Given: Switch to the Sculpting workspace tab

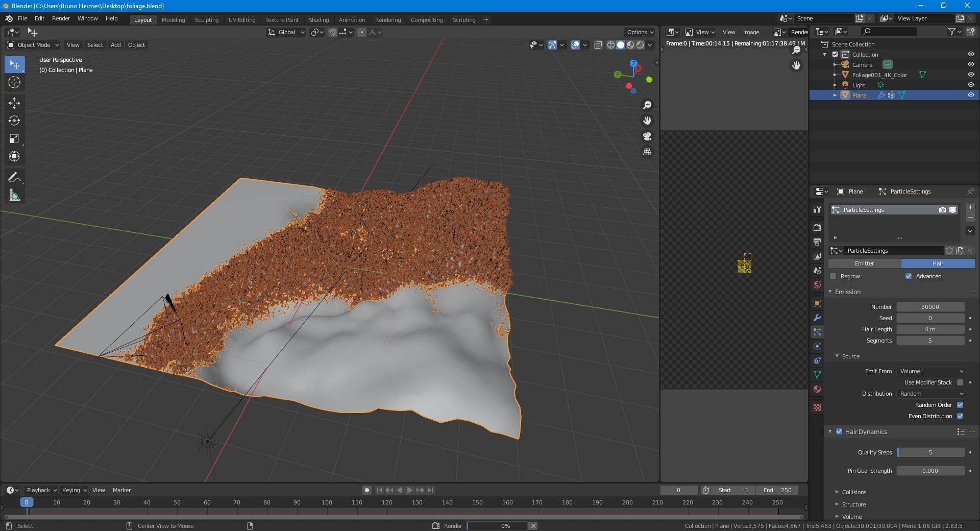Looking at the screenshot, I should (x=207, y=20).
